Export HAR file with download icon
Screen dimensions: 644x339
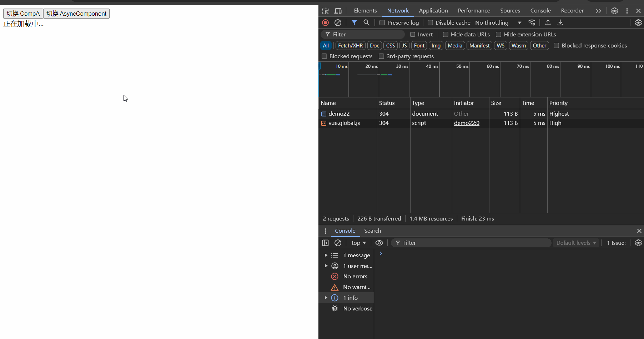pos(560,22)
